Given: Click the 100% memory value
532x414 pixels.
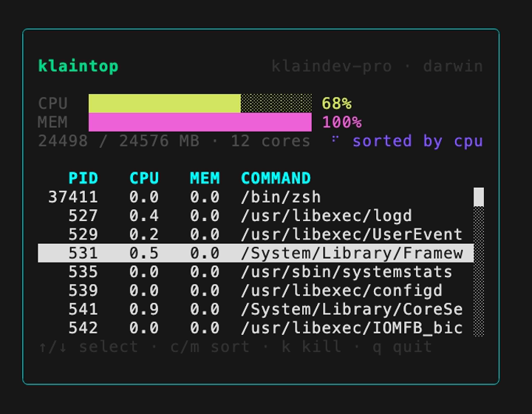Looking at the screenshot, I should 342,122.
